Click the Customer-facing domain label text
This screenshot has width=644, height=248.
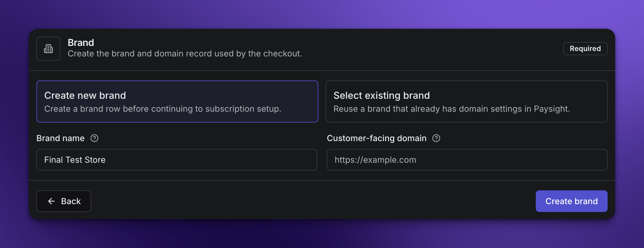coord(377,138)
